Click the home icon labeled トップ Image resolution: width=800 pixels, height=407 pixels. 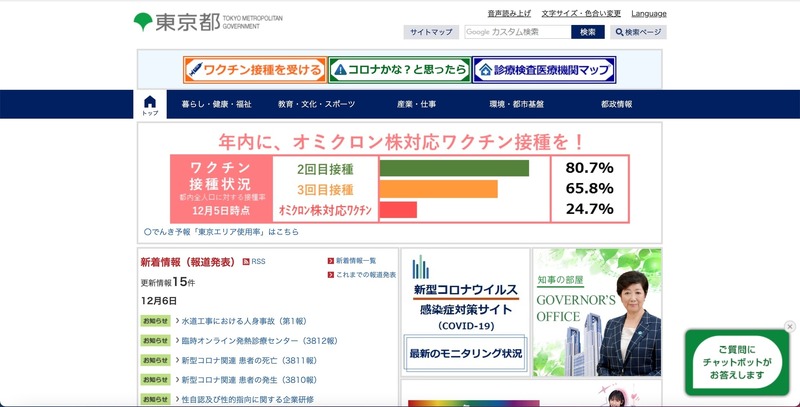click(x=150, y=104)
